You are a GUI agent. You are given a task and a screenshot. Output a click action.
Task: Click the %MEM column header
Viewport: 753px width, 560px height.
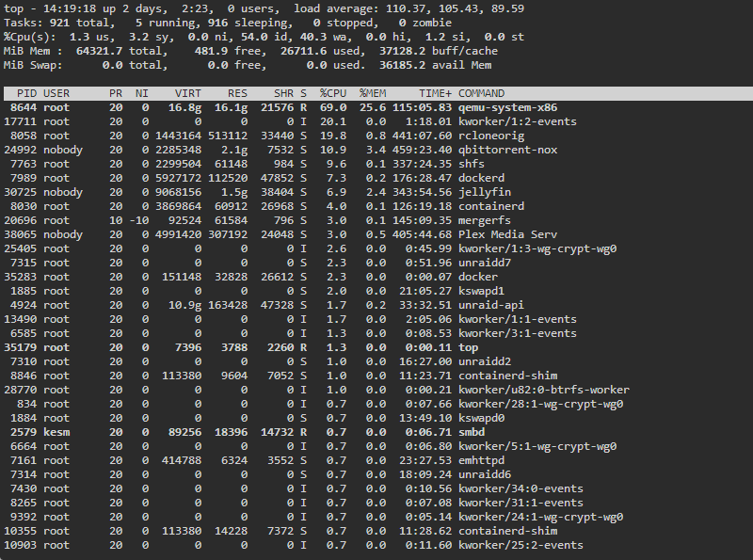click(373, 93)
